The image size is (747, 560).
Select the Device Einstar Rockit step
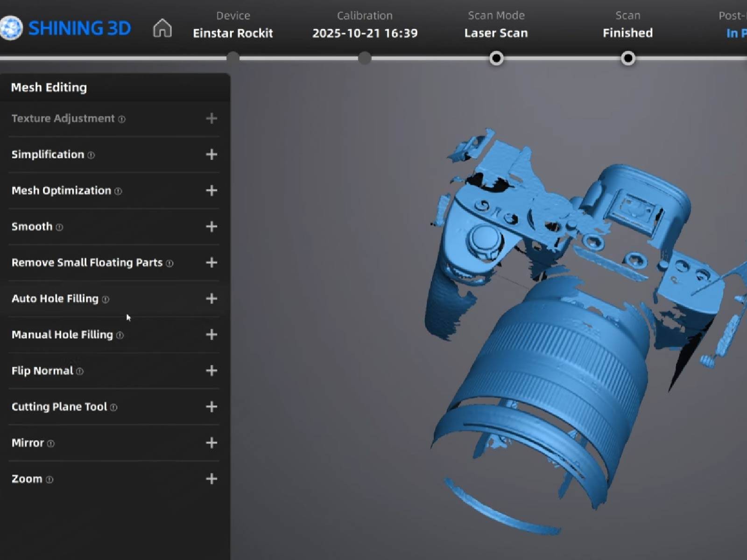tap(233, 25)
